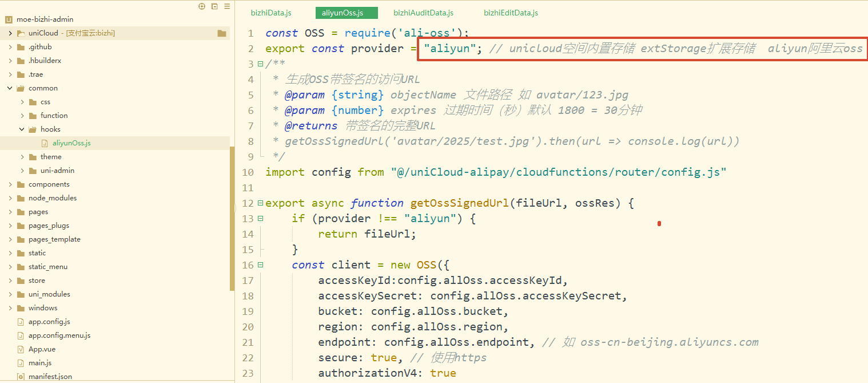This screenshot has height=383, width=868.
Task: Expand the node_modules folder
Action: pos(10,198)
